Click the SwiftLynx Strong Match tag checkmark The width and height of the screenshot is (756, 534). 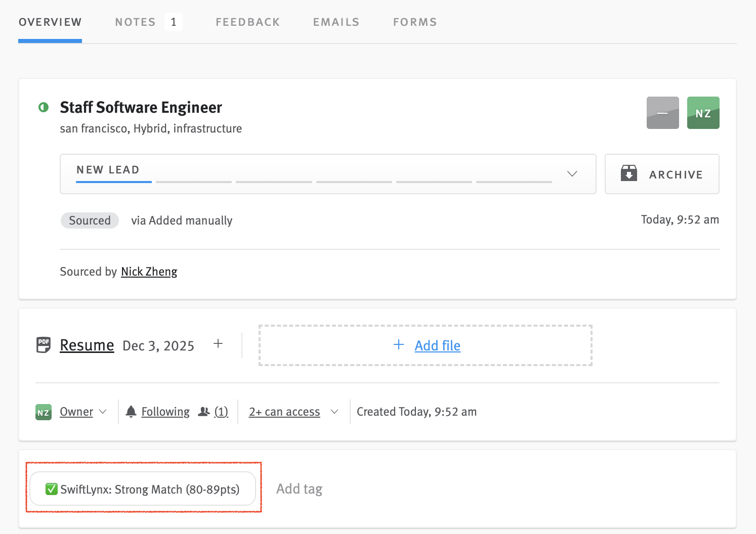[51, 488]
